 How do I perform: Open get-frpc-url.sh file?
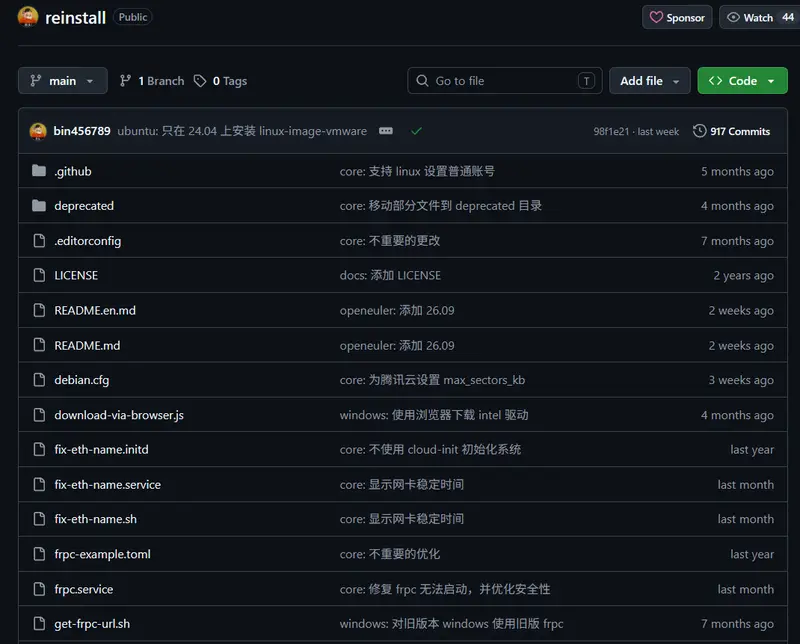pos(92,624)
